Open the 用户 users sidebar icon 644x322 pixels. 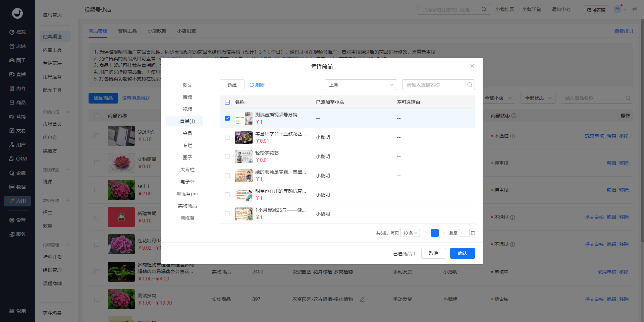[12, 145]
